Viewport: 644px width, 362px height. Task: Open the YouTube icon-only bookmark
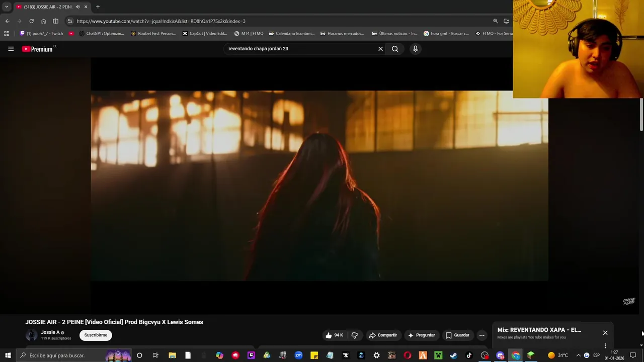[71, 34]
